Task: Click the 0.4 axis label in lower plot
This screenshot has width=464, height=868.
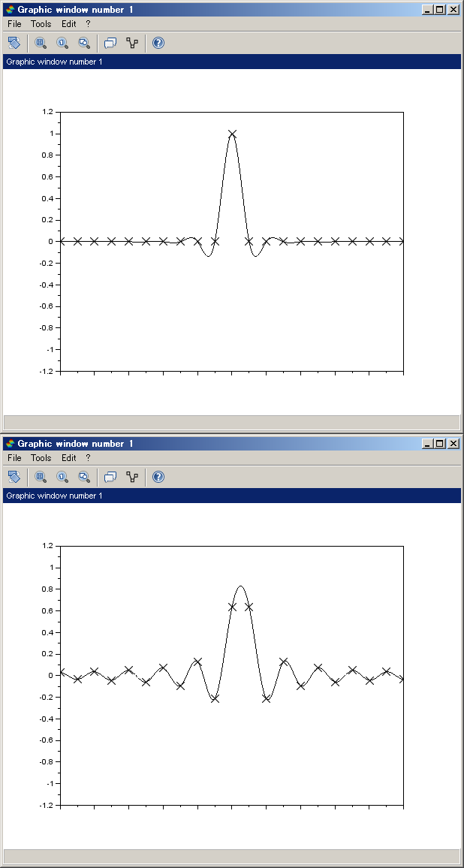Action: pos(47,632)
